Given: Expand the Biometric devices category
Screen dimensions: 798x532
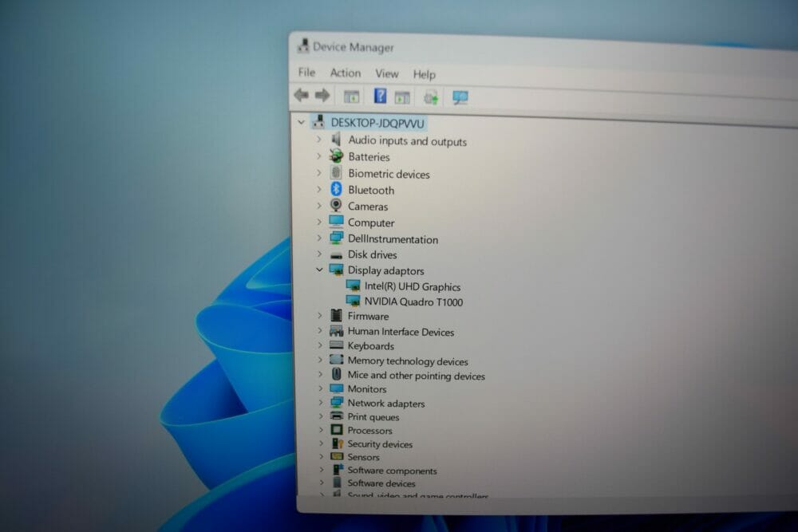Looking at the screenshot, I should point(318,172).
